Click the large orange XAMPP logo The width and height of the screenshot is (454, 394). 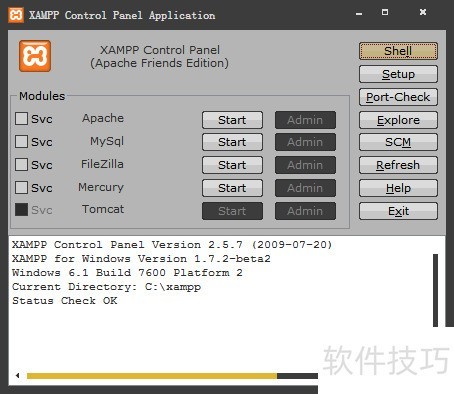35,56
